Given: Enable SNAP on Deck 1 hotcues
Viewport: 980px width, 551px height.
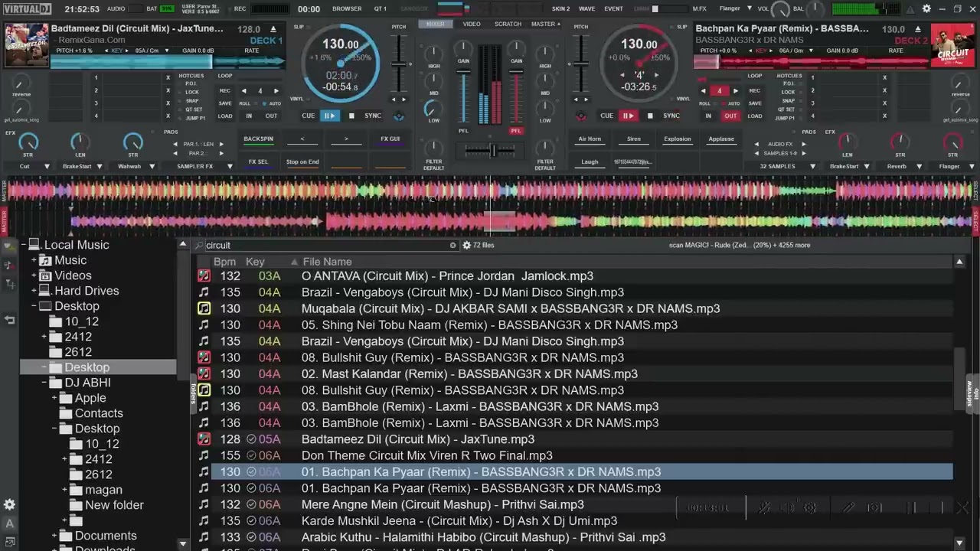Looking at the screenshot, I should click(192, 101).
